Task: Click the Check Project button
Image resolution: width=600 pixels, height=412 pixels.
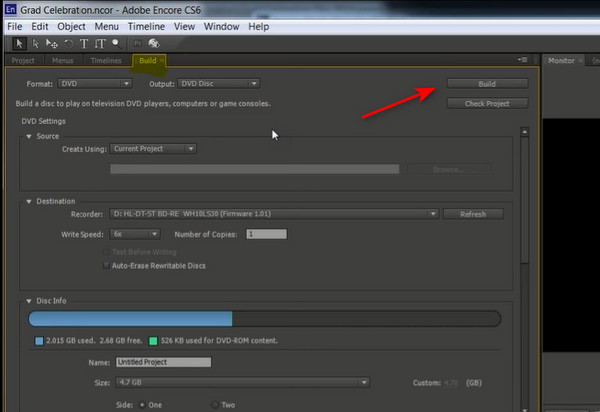Action: [487, 103]
